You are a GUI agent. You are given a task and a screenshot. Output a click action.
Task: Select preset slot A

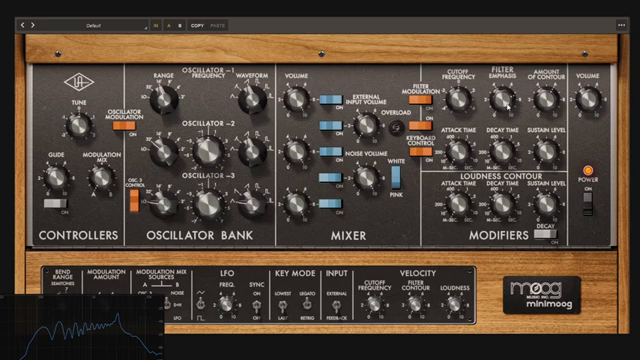click(x=169, y=26)
